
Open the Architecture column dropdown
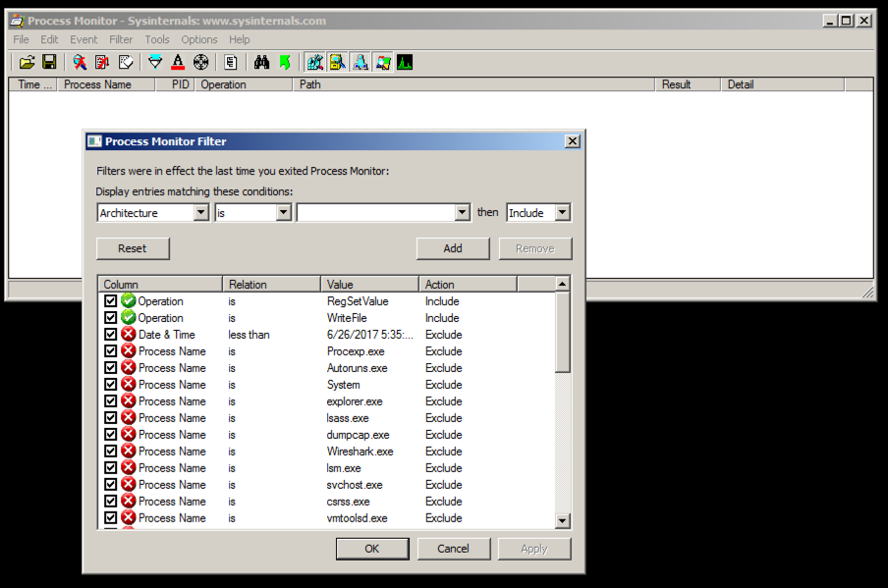click(201, 213)
